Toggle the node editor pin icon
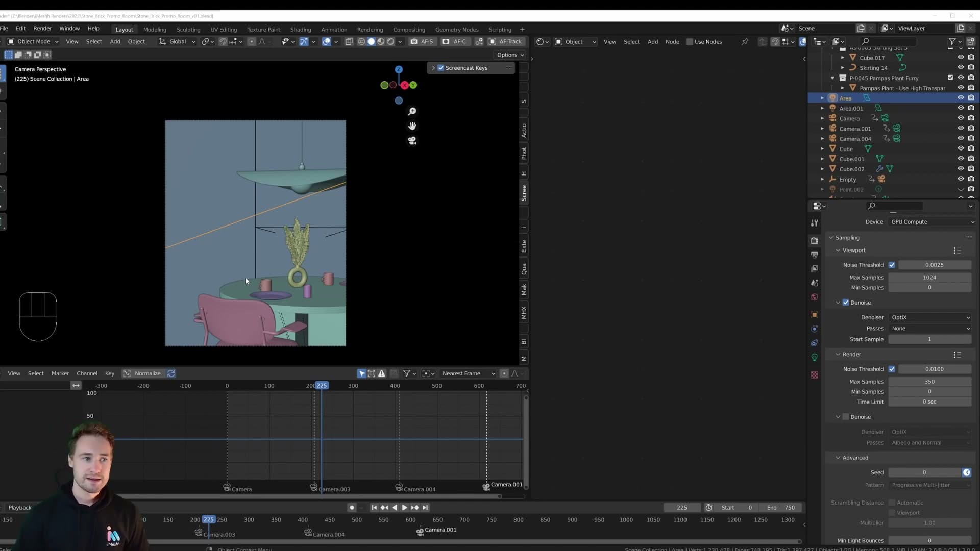 point(745,42)
